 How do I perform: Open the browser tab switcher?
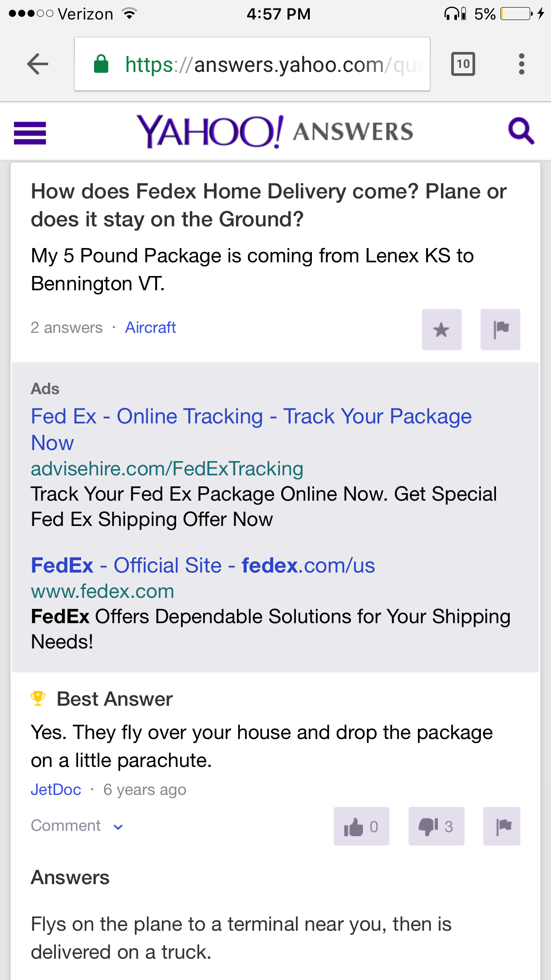pyautogui.click(x=463, y=64)
